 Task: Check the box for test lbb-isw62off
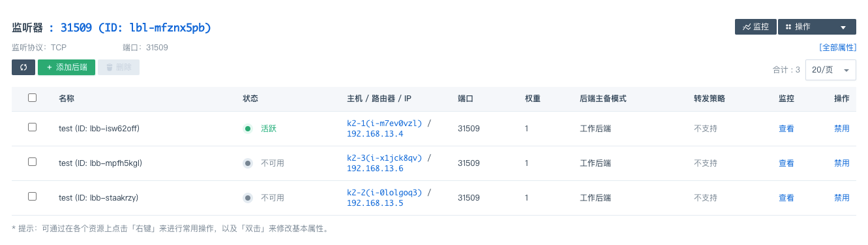click(x=32, y=127)
